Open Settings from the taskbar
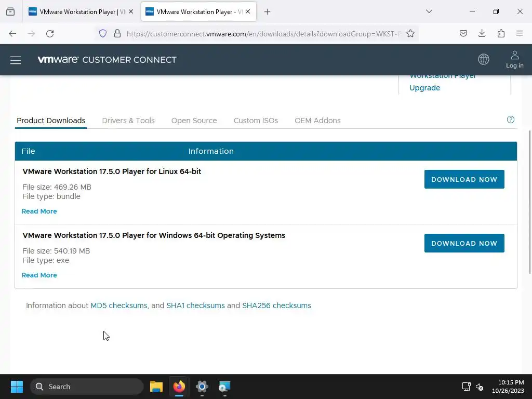The height and width of the screenshot is (399, 532). 202,387
